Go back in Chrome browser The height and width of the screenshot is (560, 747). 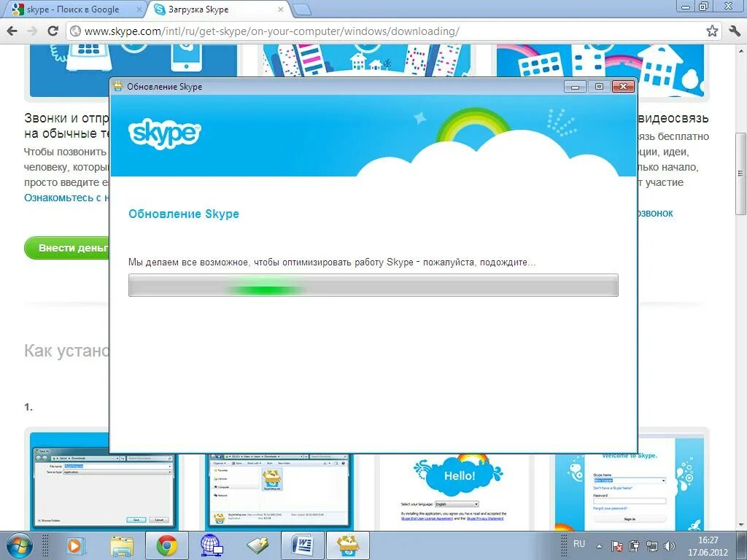point(12,31)
